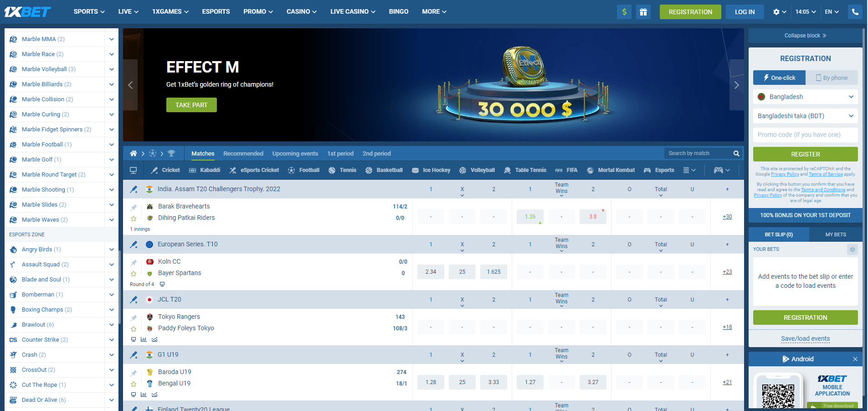Open SPORTS menu in top navigation

coord(89,11)
